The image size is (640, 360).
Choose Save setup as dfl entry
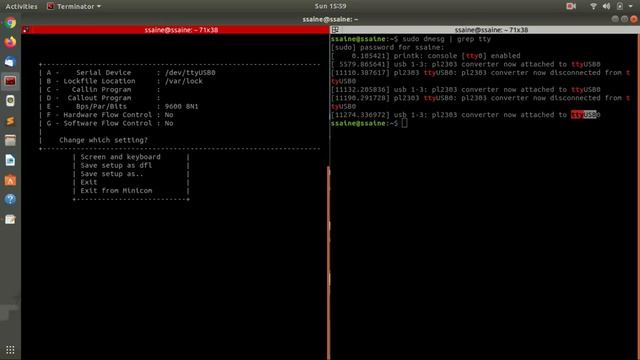[116, 165]
